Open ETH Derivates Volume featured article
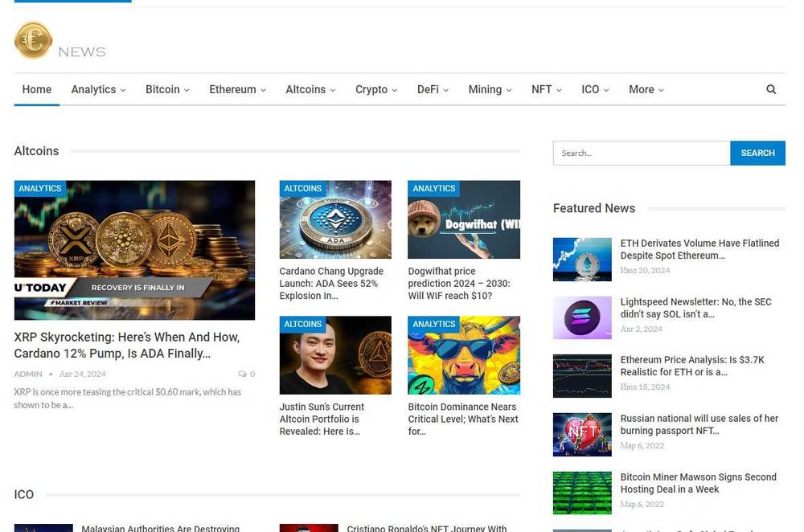 (699, 249)
